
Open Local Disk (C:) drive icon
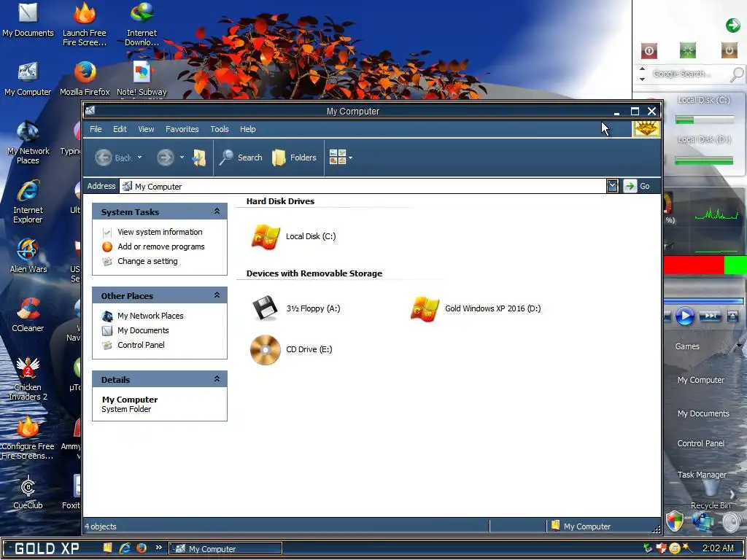tap(266, 237)
